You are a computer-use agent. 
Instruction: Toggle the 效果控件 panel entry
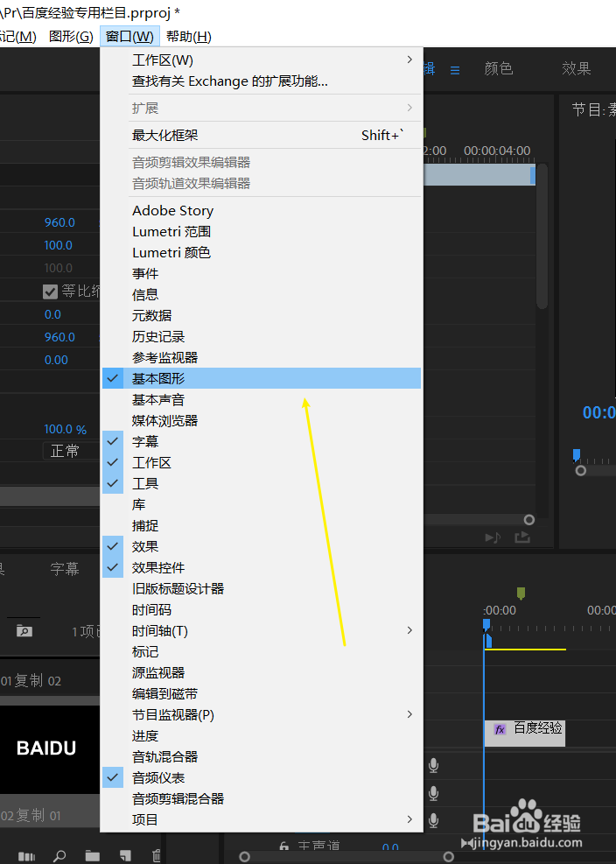pos(262,567)
